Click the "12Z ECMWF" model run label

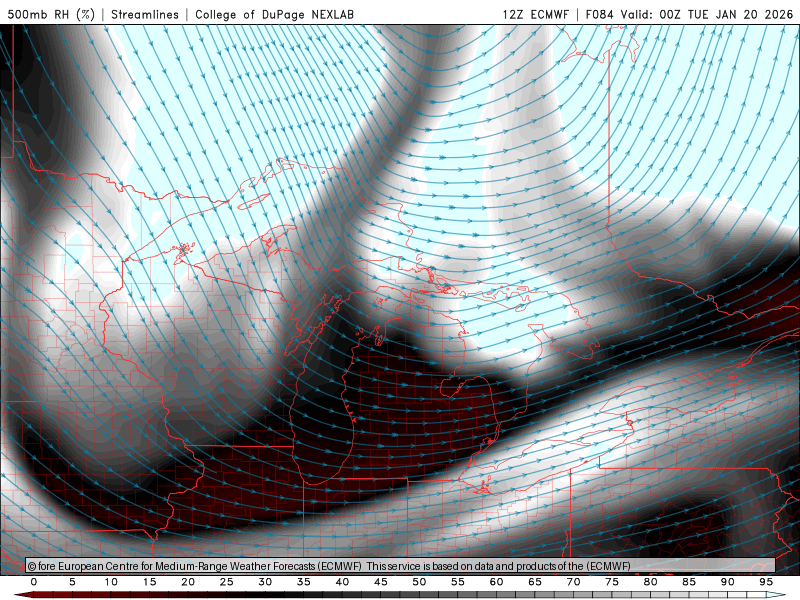coord(535,14)
